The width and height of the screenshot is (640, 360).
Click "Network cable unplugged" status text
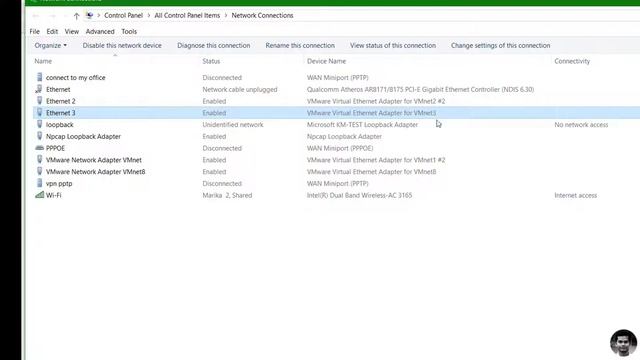pos(240,89)
